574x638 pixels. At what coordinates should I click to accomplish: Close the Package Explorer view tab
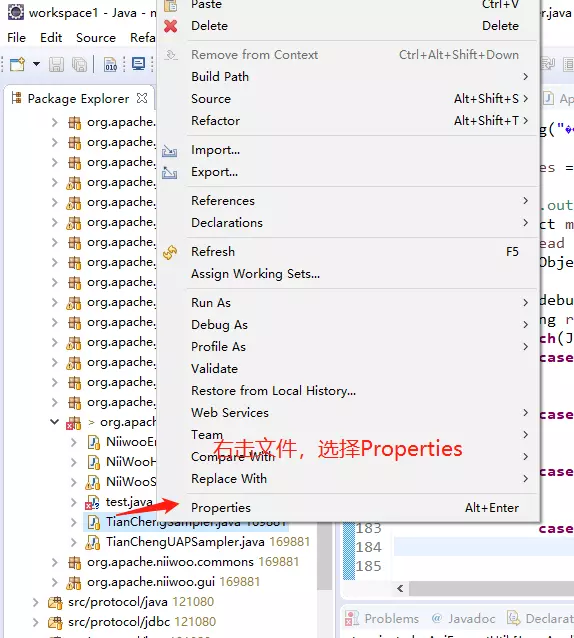point(142,98)
